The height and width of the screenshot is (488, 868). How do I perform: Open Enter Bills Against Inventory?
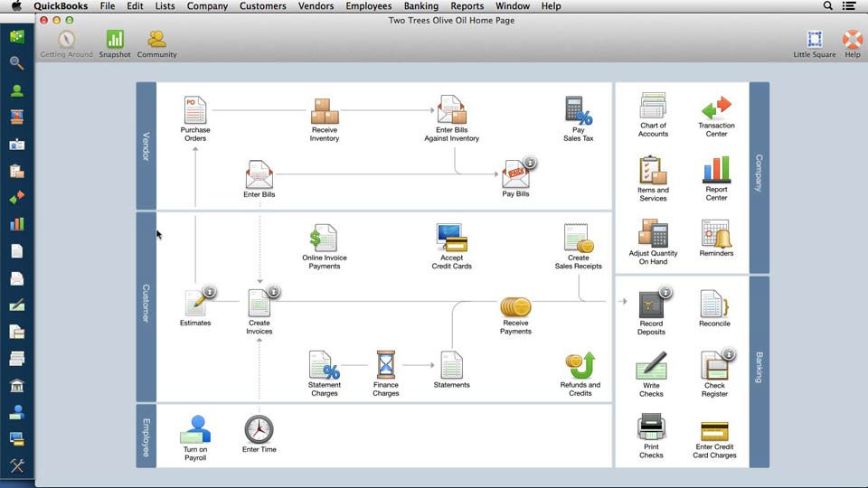click(x=452, y=109)
